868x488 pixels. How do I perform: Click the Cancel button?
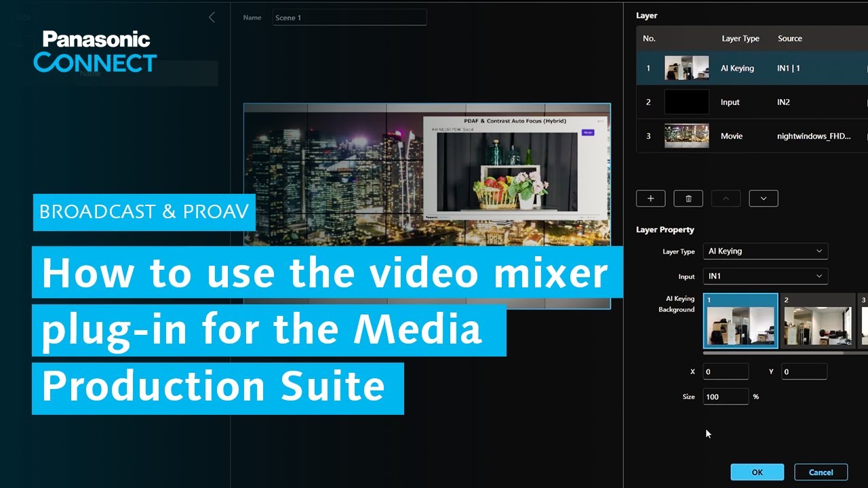(x=821, y=472)
